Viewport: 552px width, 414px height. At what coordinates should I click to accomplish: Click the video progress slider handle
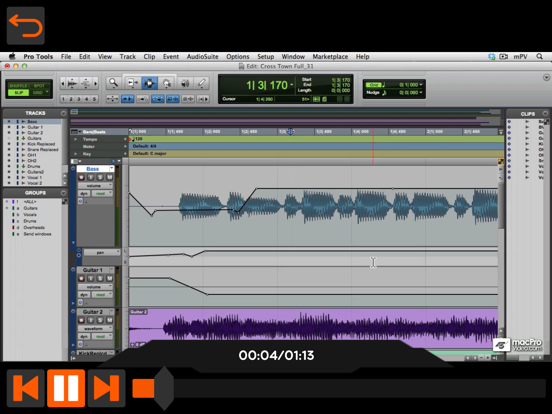click(164, 388)
